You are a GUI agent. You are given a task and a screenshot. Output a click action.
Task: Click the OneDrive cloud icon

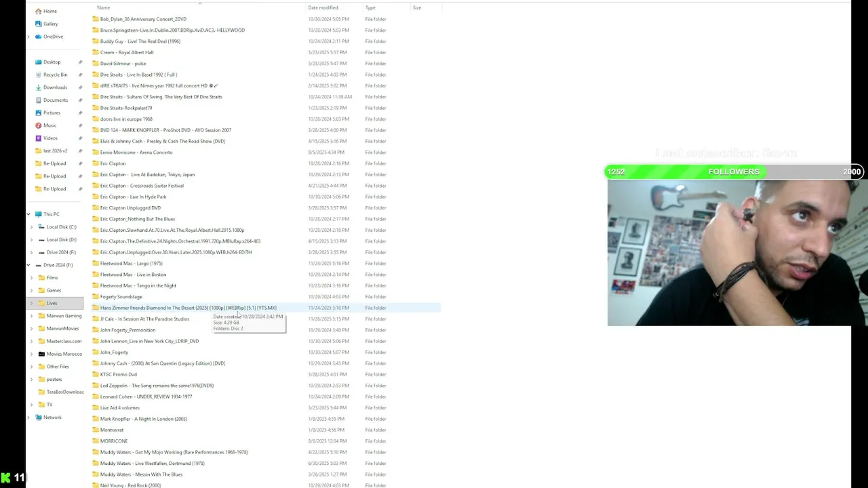click(38, 37)
